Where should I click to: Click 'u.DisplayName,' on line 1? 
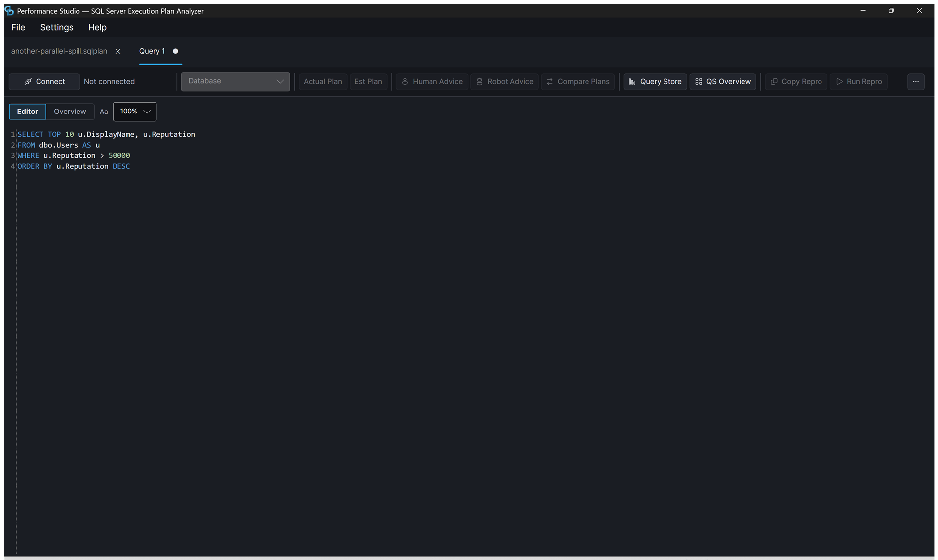(109, 134)
